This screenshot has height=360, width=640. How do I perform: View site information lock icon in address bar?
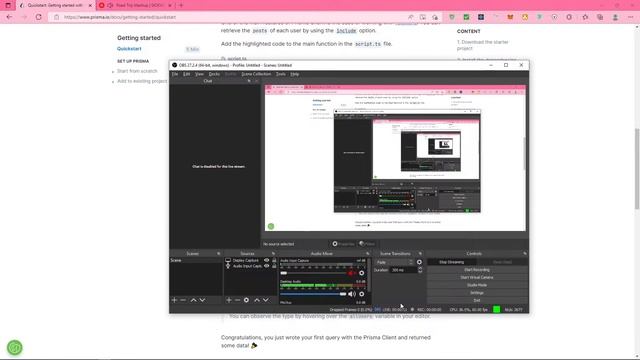point(57,17)
